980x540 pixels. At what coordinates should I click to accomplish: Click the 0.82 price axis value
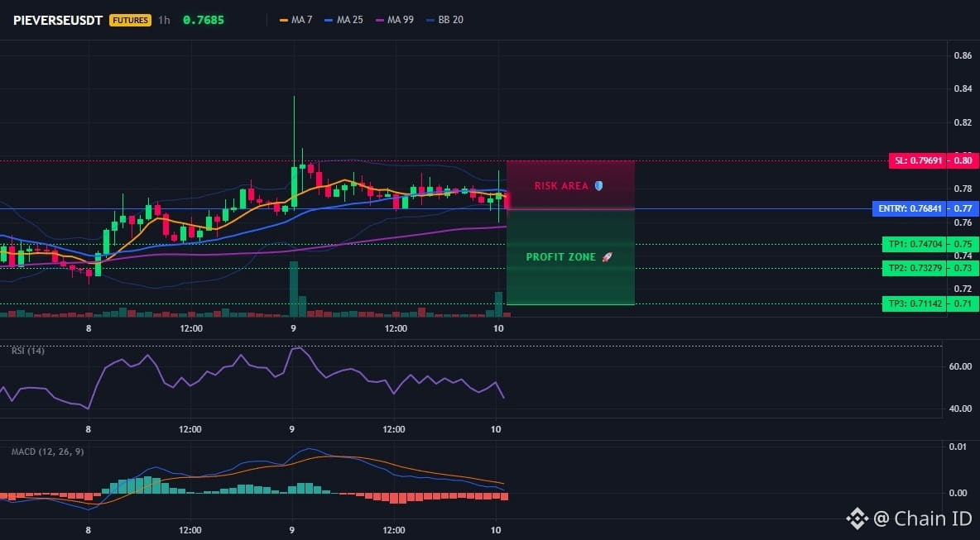tap(963, 122)
